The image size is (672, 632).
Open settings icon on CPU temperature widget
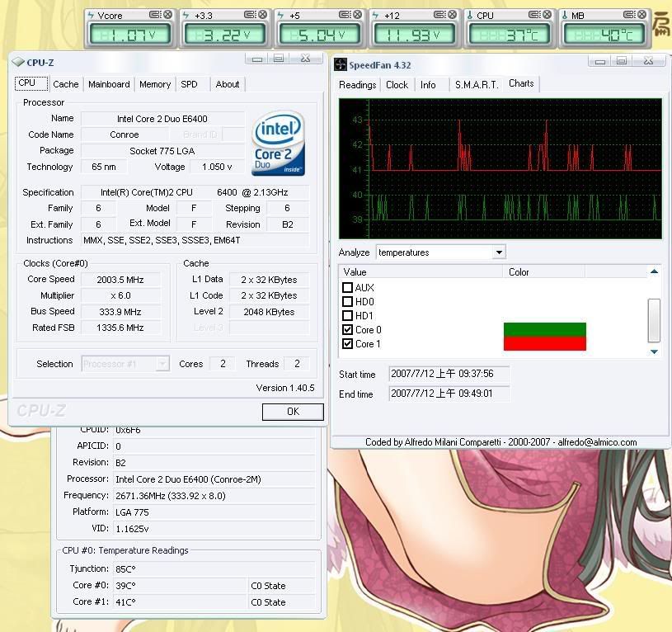[x=532, y=15]
